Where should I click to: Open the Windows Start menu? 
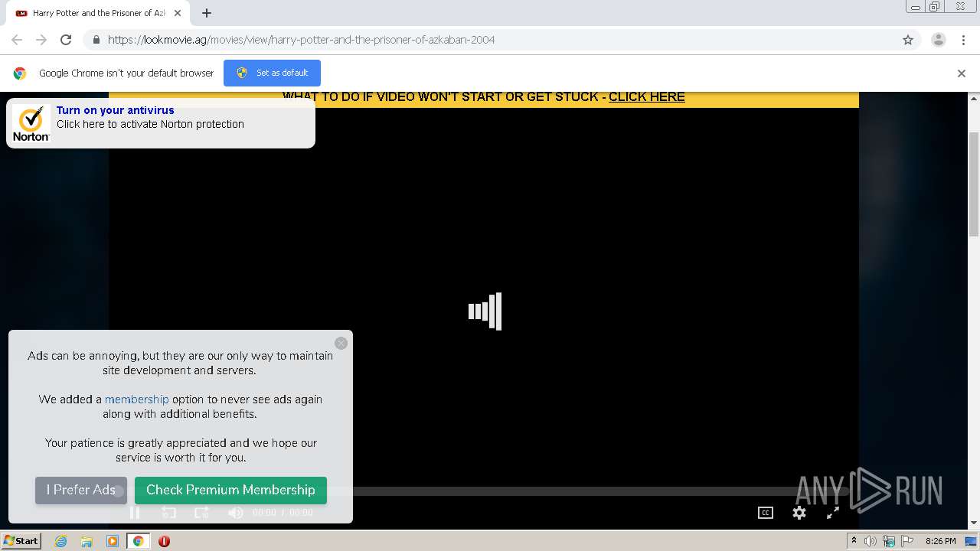21,541
